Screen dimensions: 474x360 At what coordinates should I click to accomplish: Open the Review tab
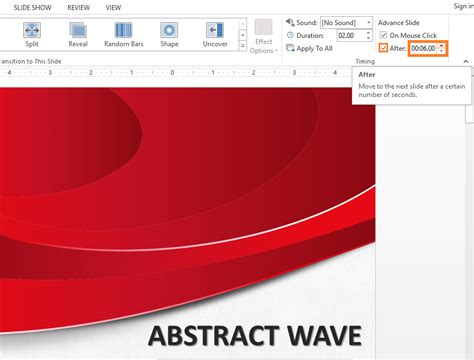(79, 7)
